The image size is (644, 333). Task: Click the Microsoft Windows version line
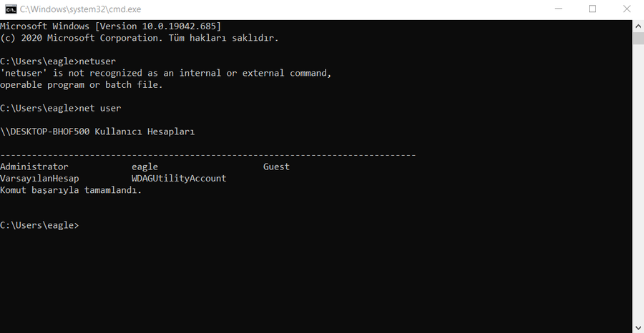tap(115, 26)
